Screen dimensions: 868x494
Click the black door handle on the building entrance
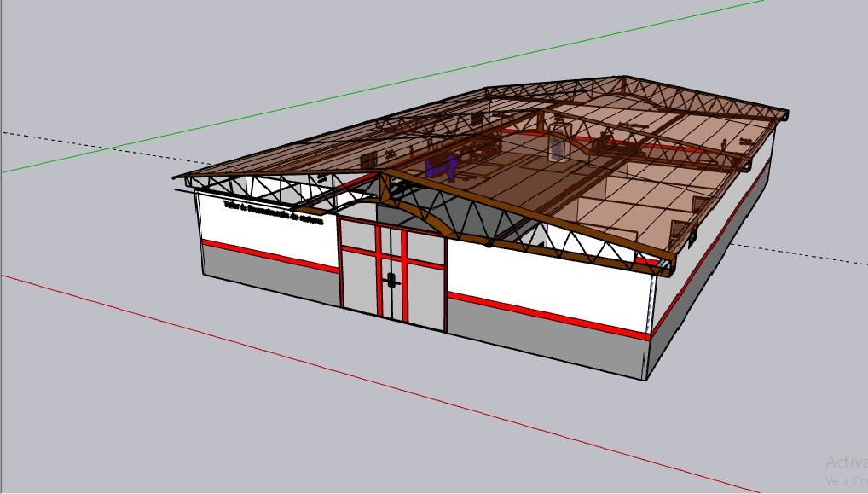[392, 280]
